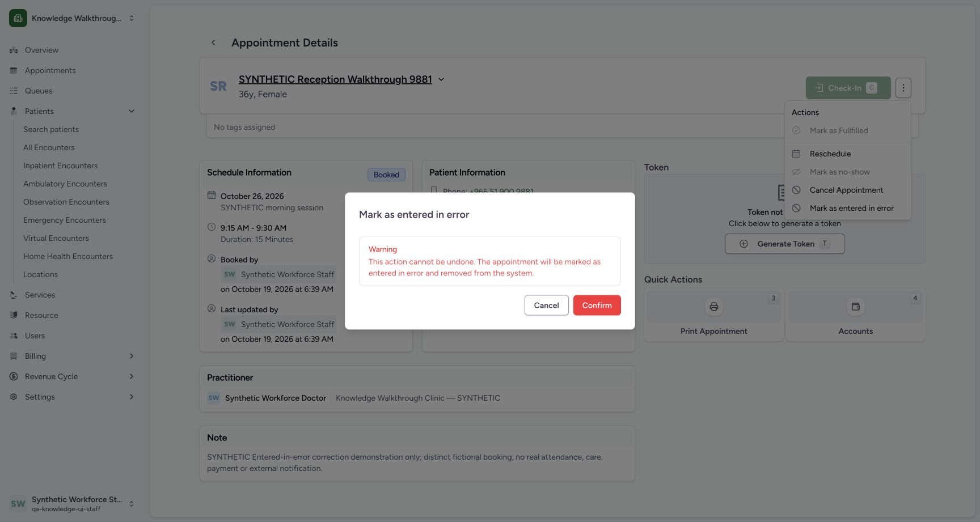
Task: Select Reschedule from the Actions menu
Action: point(847,154)
